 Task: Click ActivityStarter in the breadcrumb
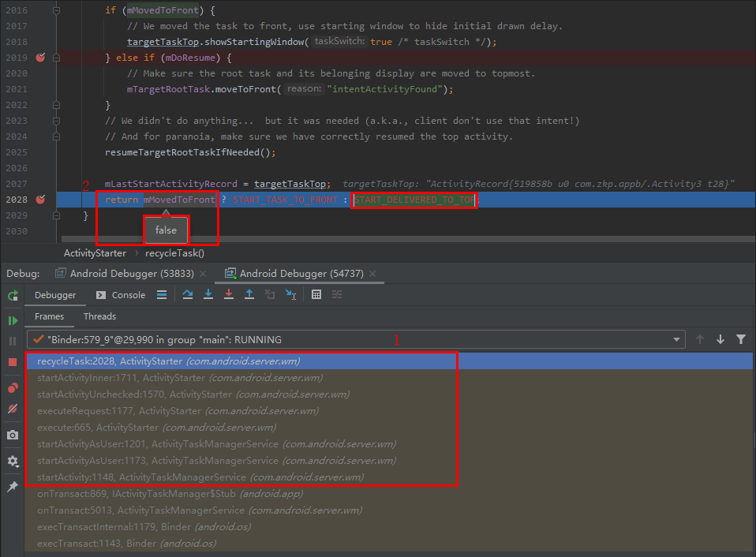click(x=95, y=253)
